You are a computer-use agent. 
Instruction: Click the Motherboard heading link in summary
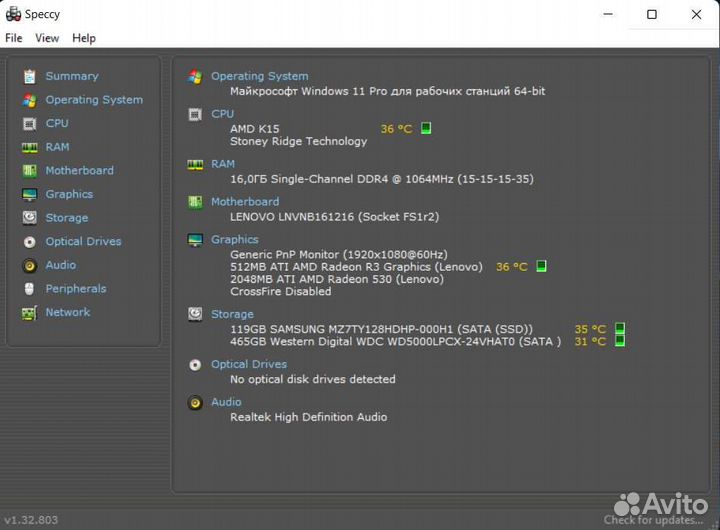[x=245, y=202]
